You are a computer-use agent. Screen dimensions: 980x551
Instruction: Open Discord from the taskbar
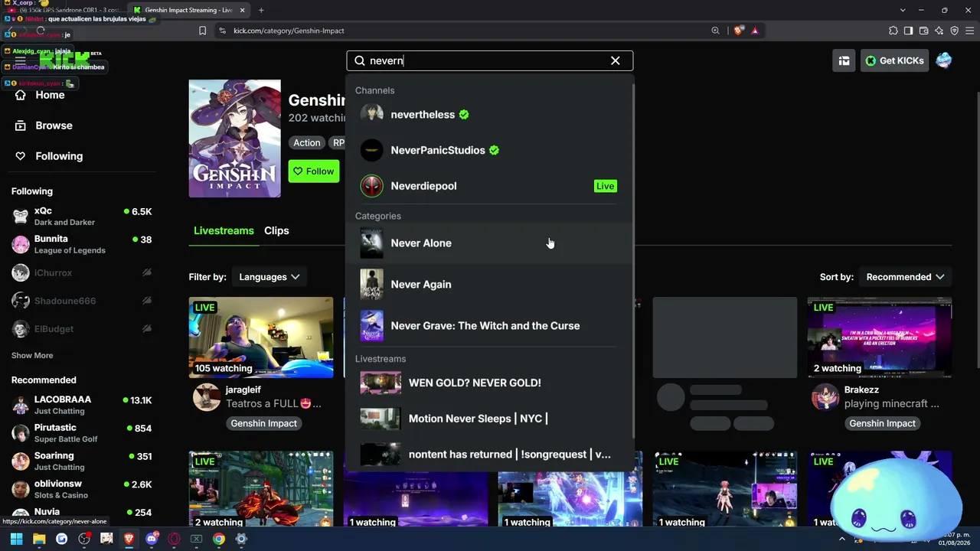(x=152, y=539)
